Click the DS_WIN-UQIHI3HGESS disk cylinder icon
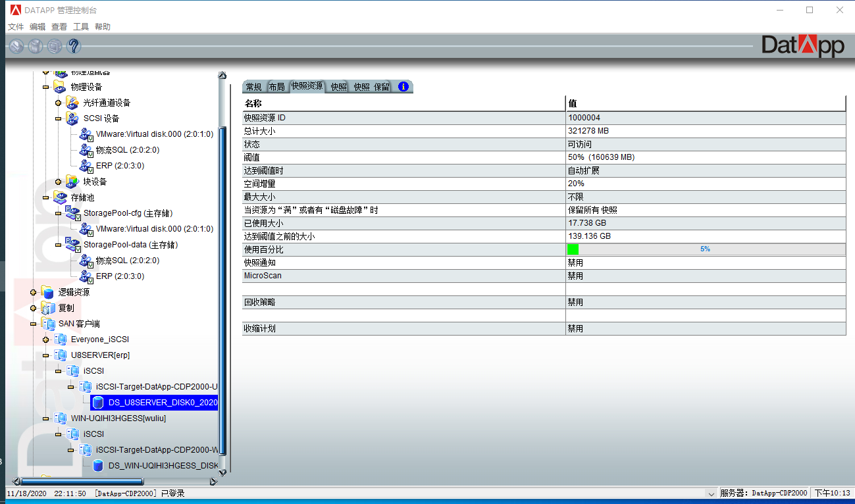This screenshot has width=855, height=504. tap(97, 466)
